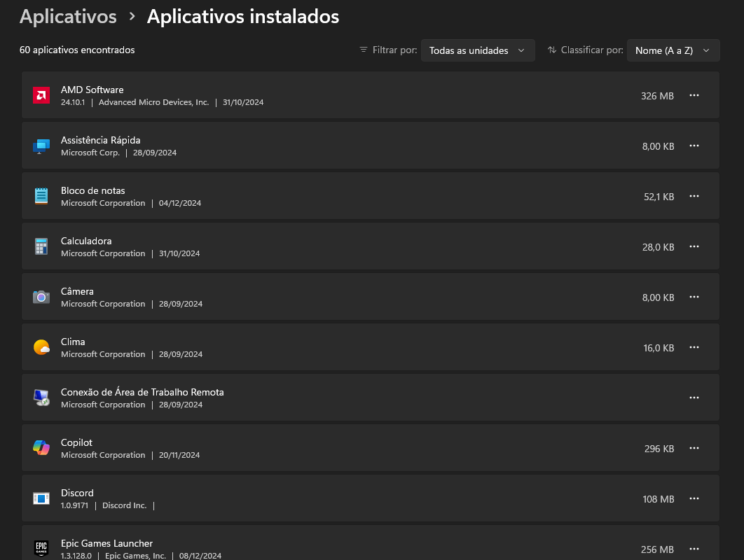Click the 20/11/2024 install date
Screen dimensions: 744x560
(179, 455)
